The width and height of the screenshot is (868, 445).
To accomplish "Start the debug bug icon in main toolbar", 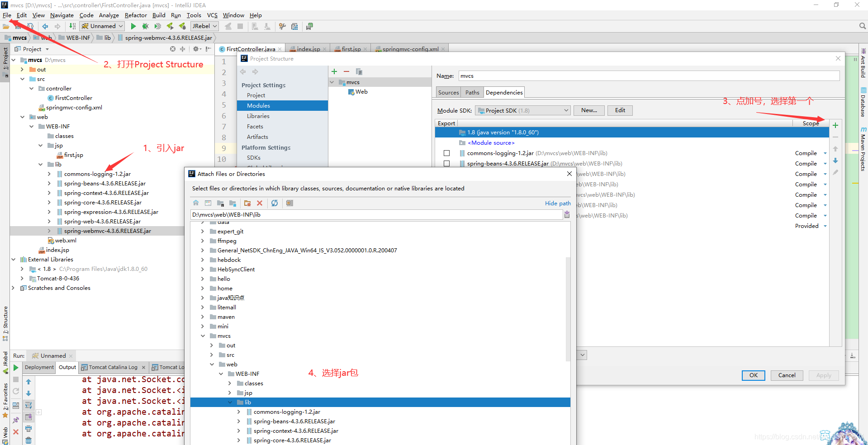I will 145,26.
